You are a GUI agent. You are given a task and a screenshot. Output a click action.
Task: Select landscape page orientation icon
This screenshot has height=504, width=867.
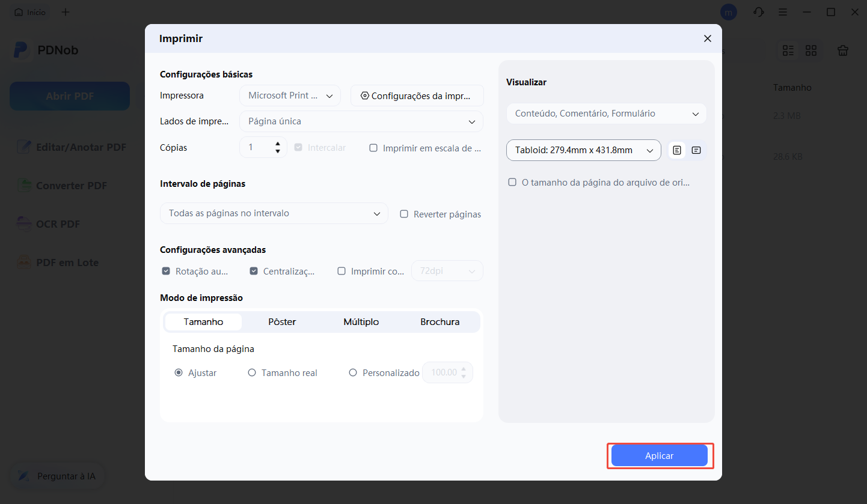[x=696, y=150]
